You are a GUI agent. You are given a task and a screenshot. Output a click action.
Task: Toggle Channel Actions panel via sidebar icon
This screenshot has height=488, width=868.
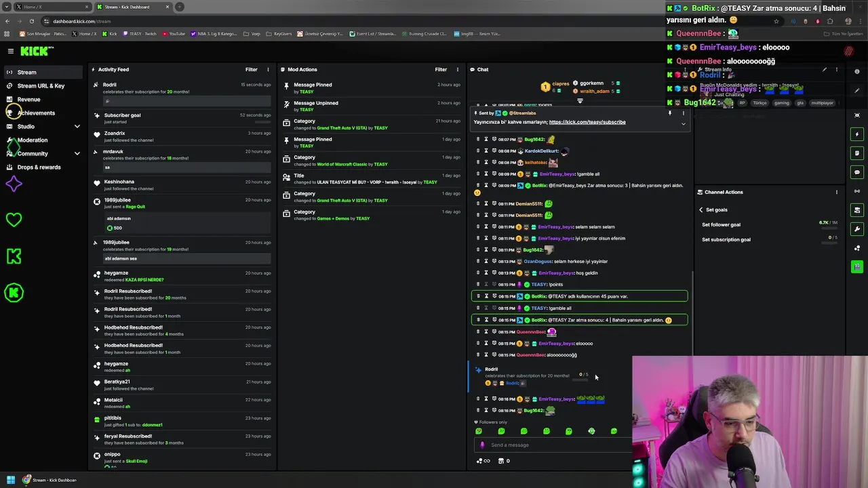tap(857, 210)
